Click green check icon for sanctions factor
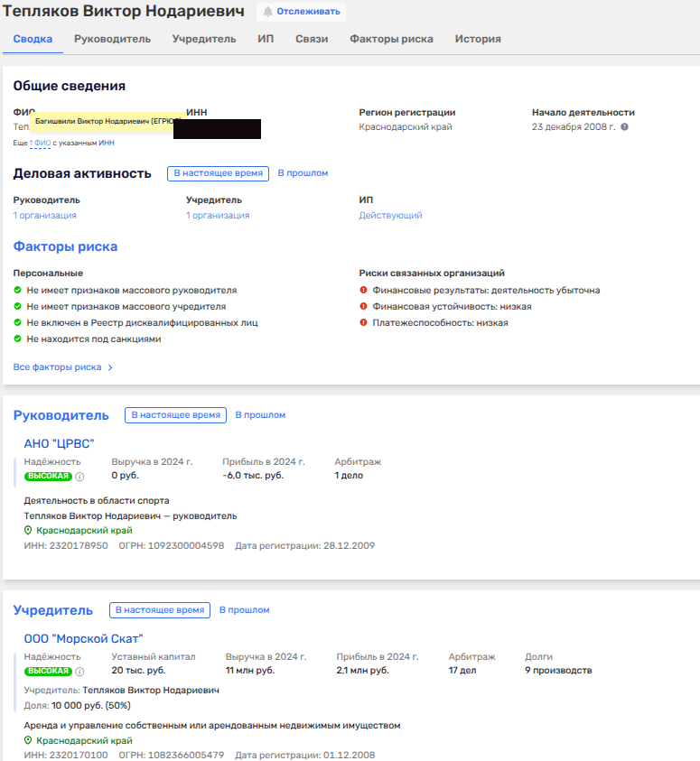Image resolution: width=700 pixels, height=761 pixels. coord(17,339)
